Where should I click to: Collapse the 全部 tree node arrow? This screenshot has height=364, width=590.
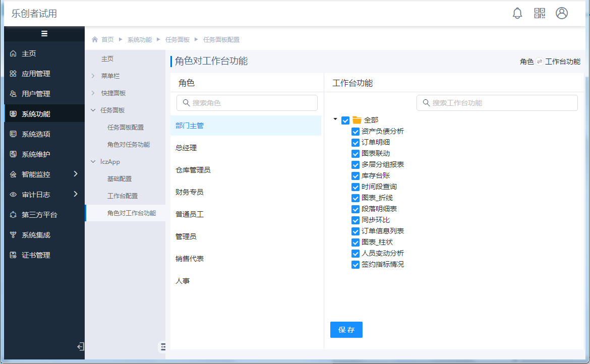pyautogui.click(x=335, y=119)
